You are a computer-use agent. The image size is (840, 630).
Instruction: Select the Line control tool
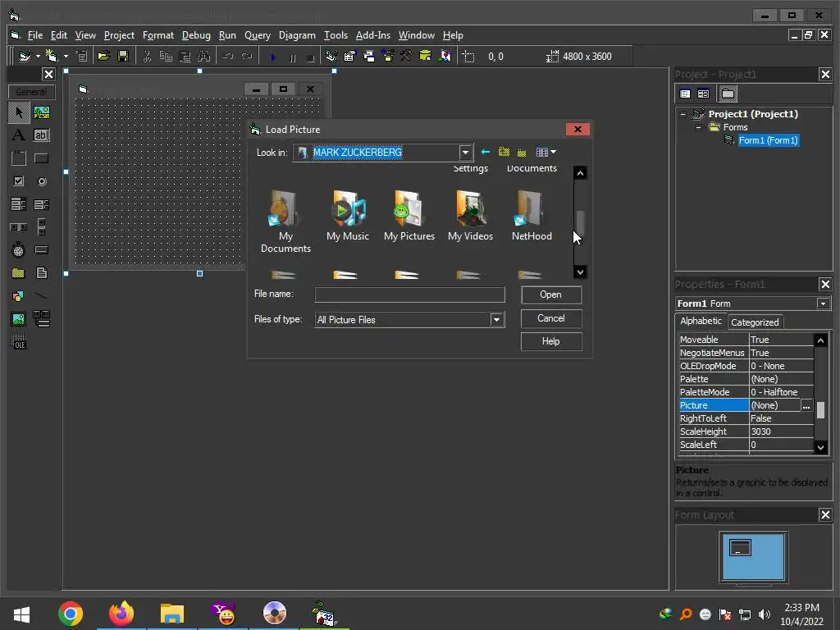pyautogui.click(x=42, y=295)
